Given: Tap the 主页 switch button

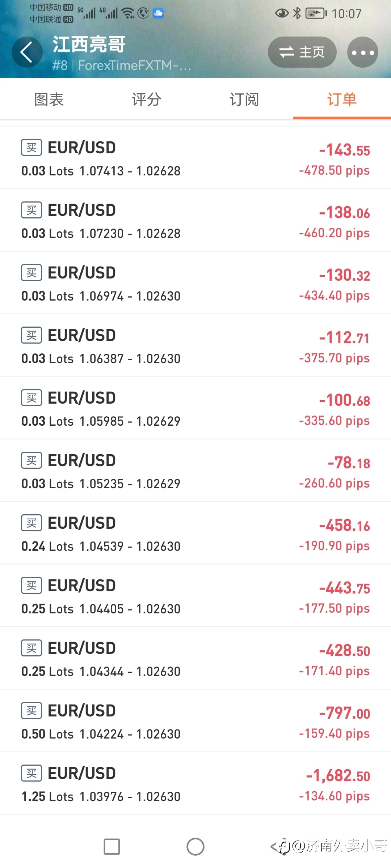Looking at the screenshot, I should coord(302,52).
